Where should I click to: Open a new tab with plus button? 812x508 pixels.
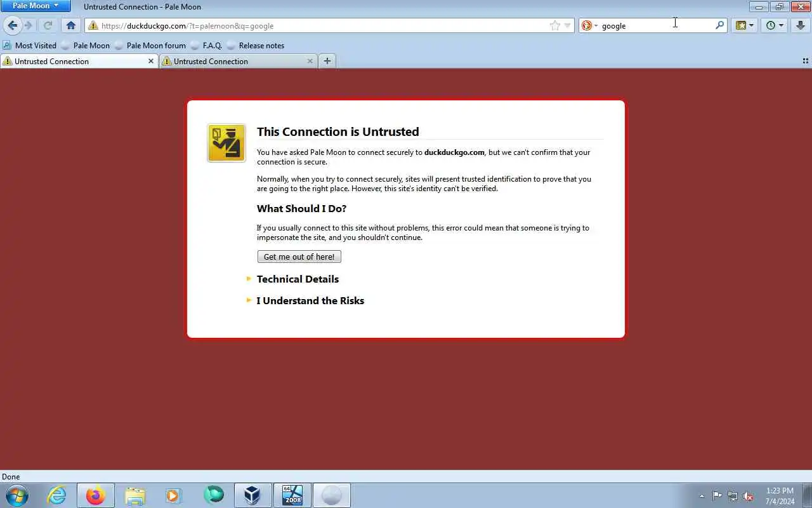327,61
